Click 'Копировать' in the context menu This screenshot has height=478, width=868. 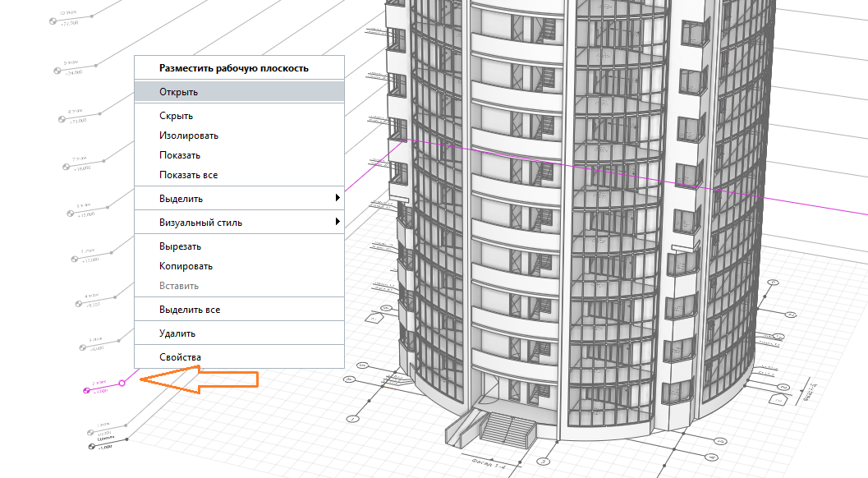(x=239, y=266)
